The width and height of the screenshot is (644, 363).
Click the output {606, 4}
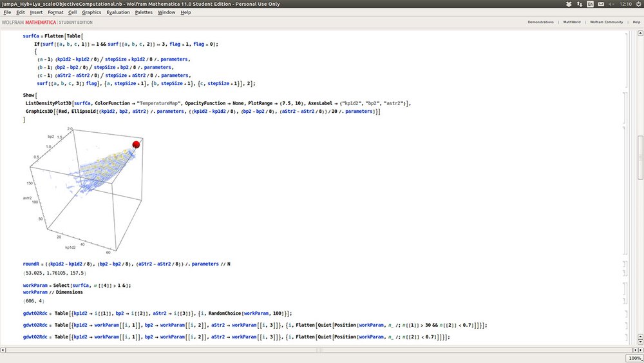tap(33, 301)
